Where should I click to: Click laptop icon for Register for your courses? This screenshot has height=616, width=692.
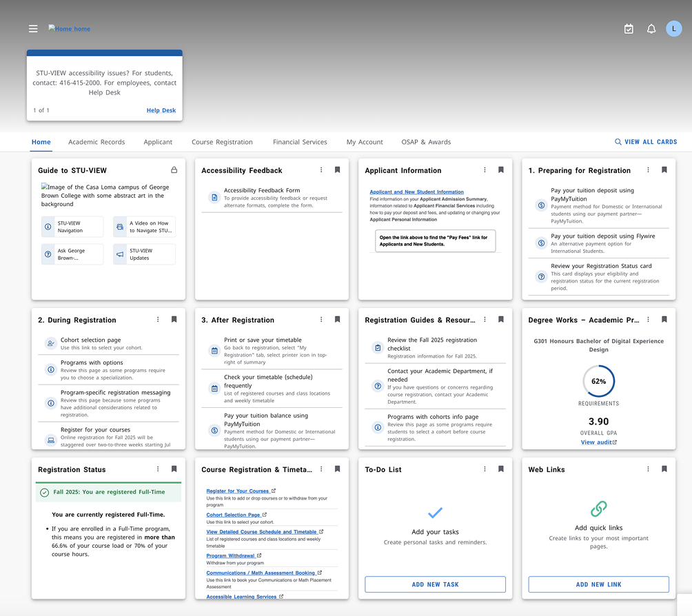pos(51,440)
